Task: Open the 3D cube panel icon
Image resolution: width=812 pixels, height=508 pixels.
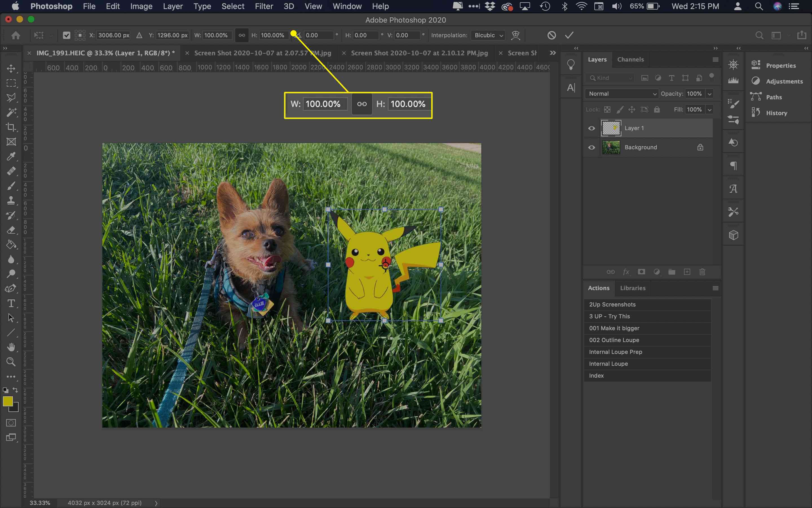Action: [x=734, y=235]
